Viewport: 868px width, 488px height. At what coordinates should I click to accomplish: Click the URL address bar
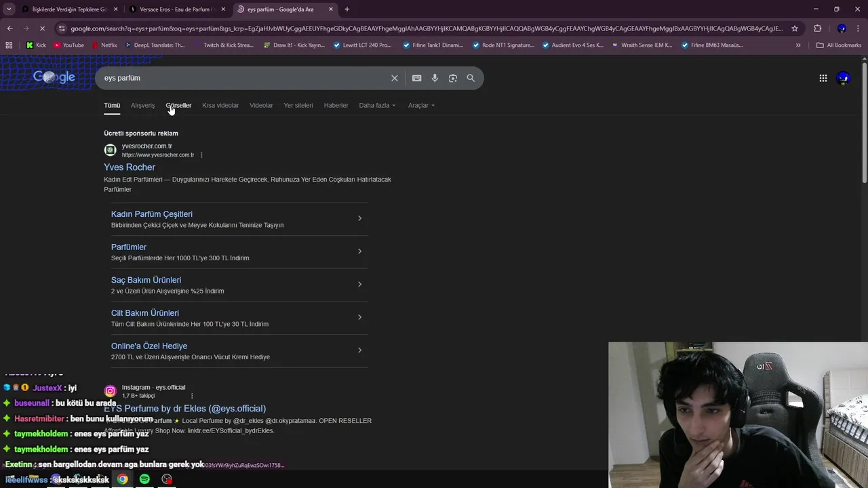pyautogui.click(x=427, y=28)
